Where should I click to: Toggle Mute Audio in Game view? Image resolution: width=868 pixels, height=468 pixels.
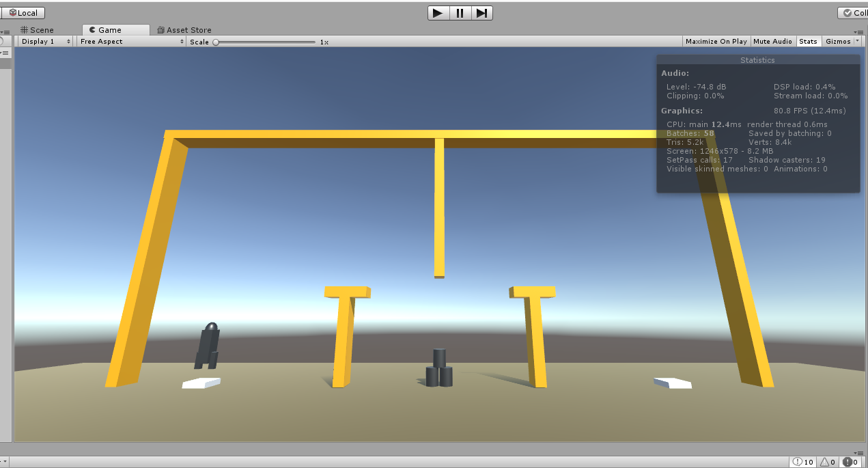[772, 42]
